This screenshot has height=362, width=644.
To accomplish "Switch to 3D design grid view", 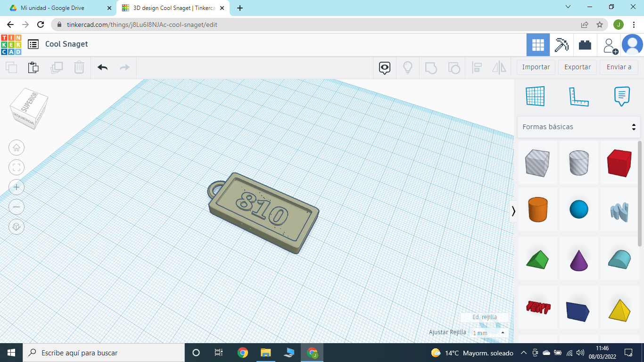I will pos(538,45).
